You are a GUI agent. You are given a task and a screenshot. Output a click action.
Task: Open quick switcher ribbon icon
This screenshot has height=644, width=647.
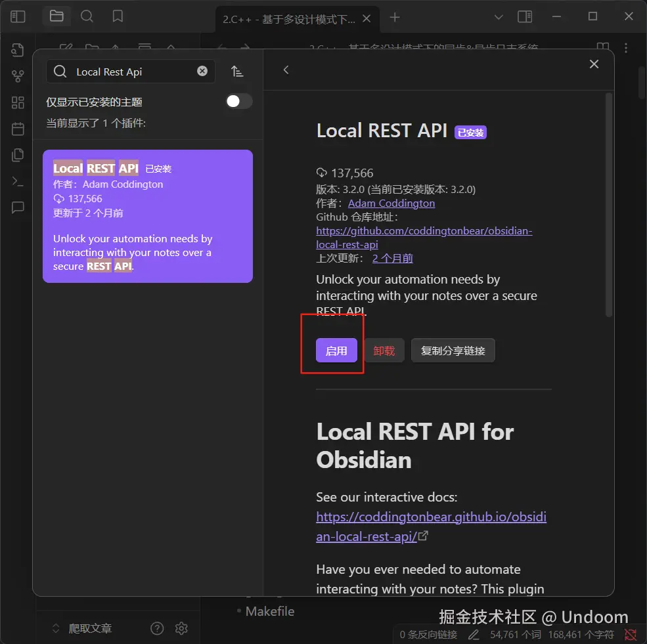point(17,50)
